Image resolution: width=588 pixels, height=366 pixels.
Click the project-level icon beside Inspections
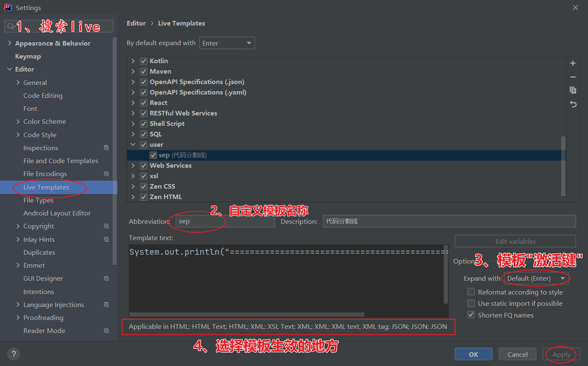(x=106, y=148)
